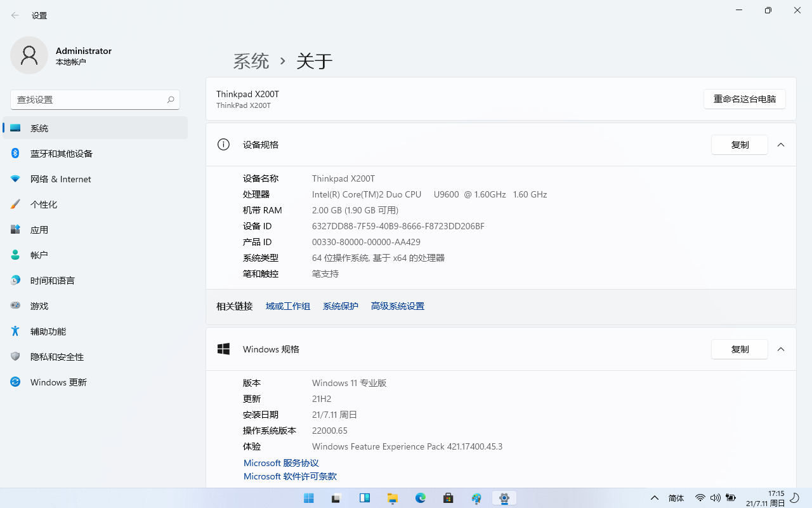This screenshot has width=812, height=508.
Task: Launch File Explorer from taskbar
Action: click(x=393, y=498)
